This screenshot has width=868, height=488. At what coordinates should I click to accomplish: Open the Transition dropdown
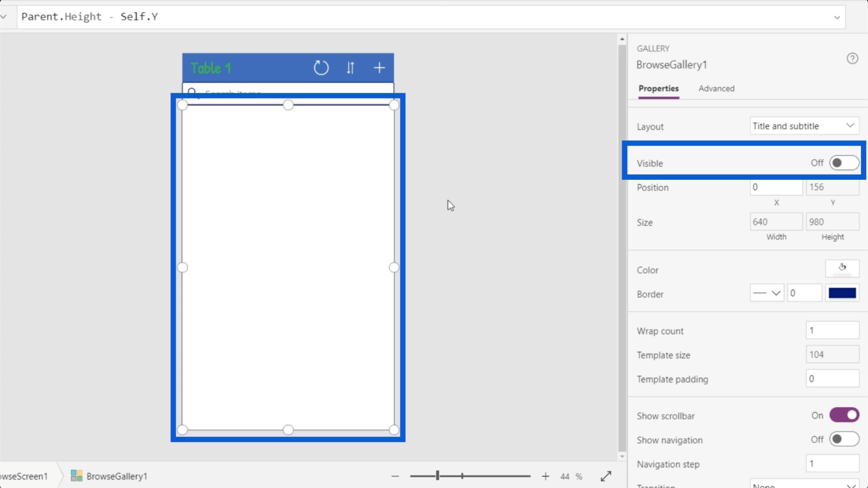point(804,485)
